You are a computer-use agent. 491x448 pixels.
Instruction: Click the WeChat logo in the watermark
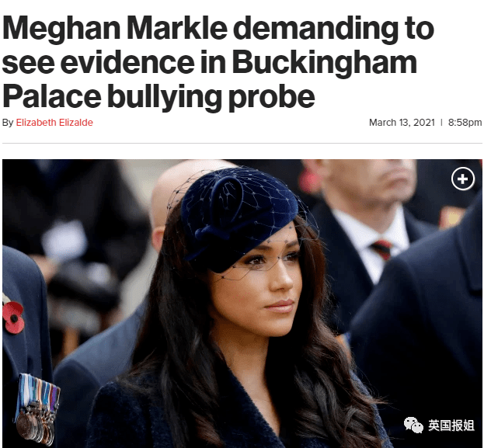point(413,425)
